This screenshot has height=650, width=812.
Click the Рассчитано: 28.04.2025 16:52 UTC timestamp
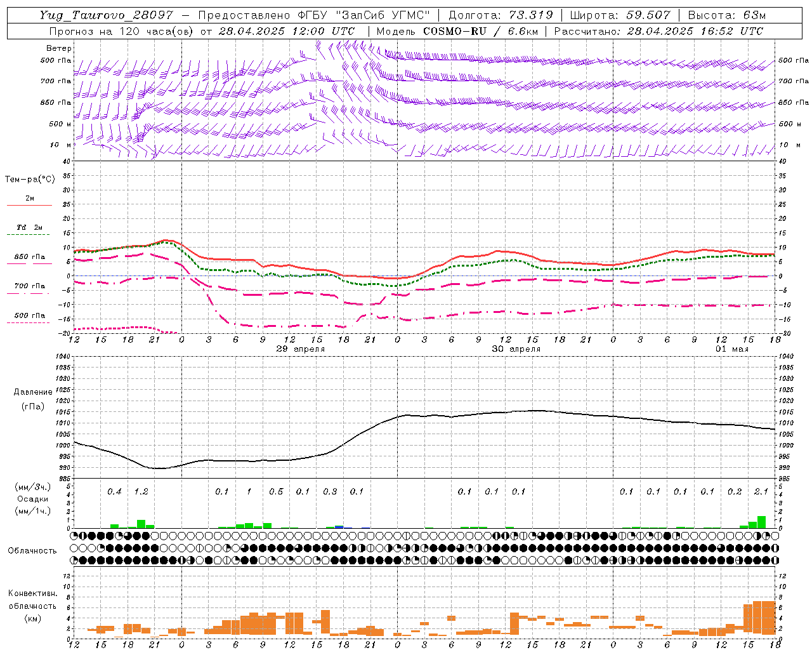coord(658,31)
